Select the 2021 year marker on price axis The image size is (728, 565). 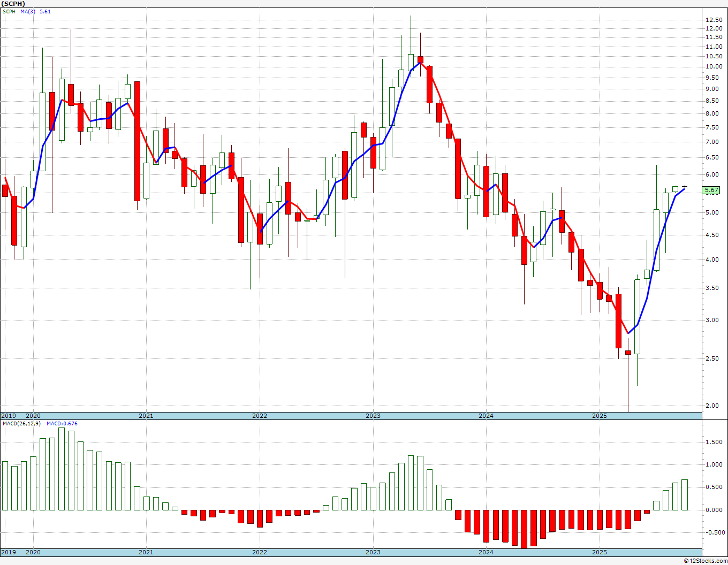(x=146, y=416)
